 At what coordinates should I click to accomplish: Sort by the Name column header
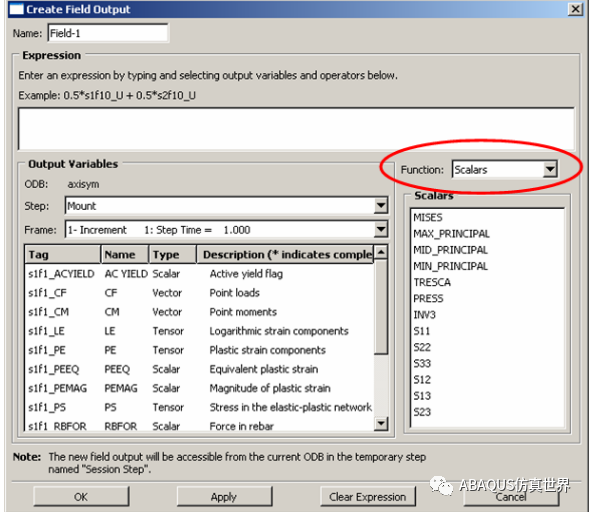125,254
